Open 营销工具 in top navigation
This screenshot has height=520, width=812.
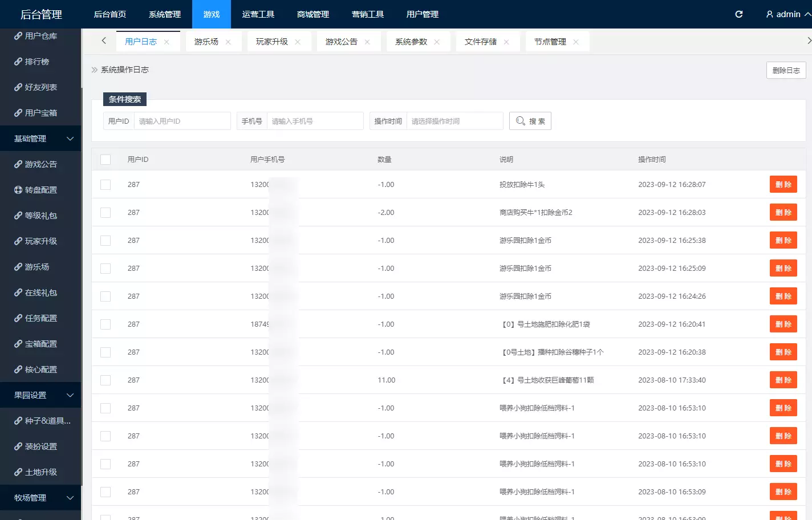pos(368,14)
